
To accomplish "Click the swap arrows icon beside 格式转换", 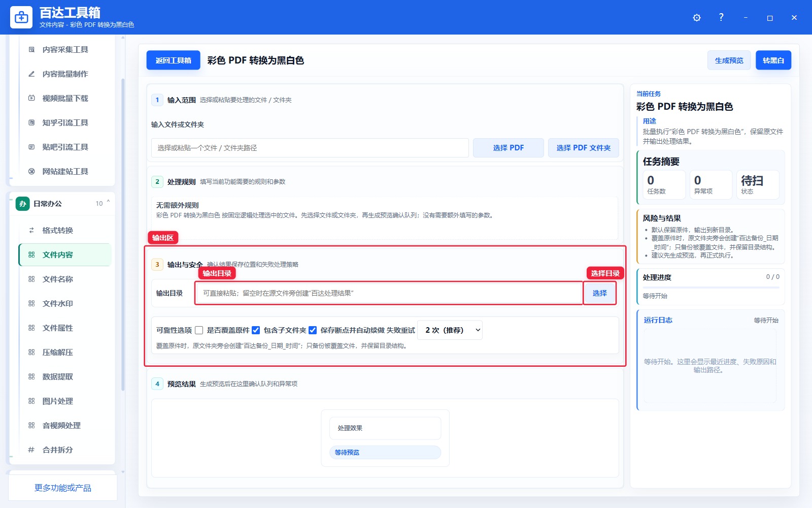I will point(31,231).
